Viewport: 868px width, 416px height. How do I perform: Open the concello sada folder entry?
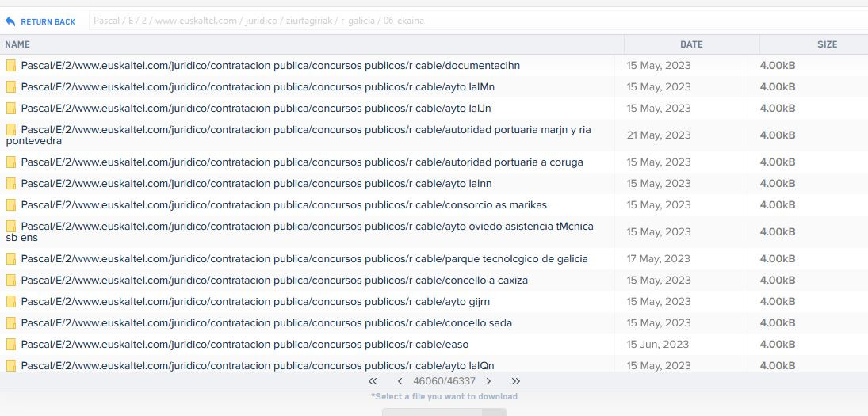click(266, 323)
